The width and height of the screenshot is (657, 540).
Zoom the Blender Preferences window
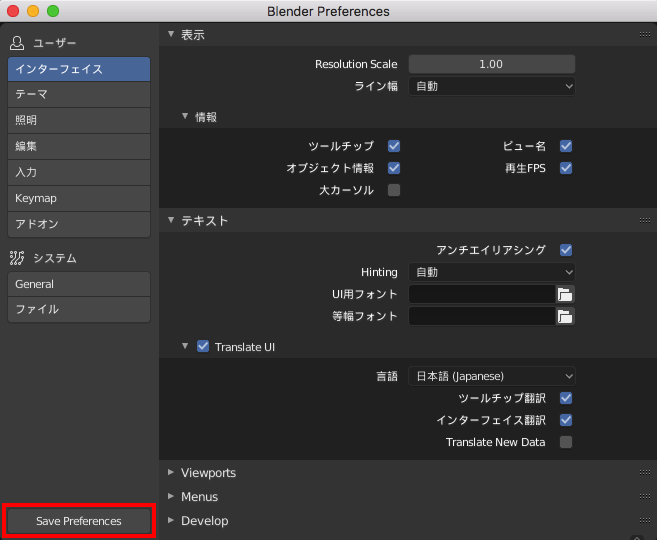click(x=53, y=11)
